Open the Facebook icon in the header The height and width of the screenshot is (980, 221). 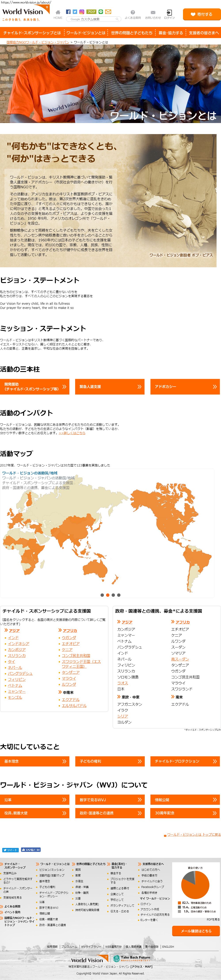coord(68,12)
